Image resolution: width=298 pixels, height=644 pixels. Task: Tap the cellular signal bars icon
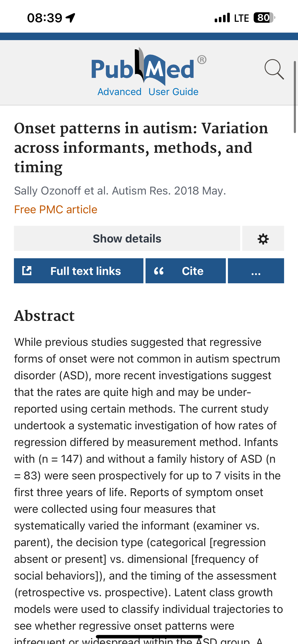click(x=222, y=18)
